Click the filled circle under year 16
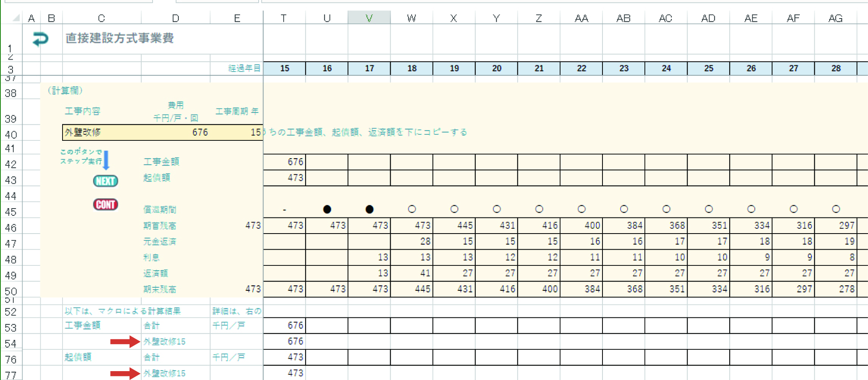 tap(327, 209)
